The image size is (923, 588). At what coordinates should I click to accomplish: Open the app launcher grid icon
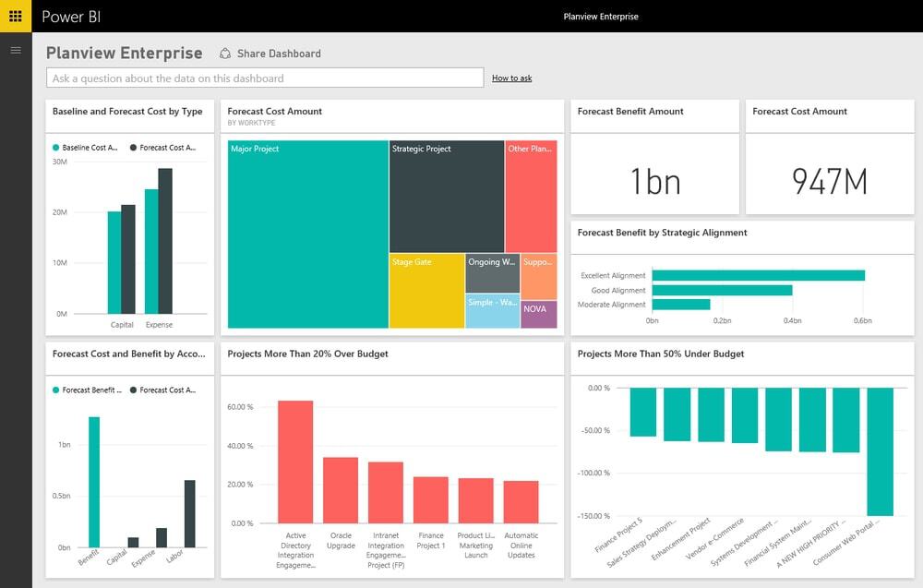click(16, 16)
